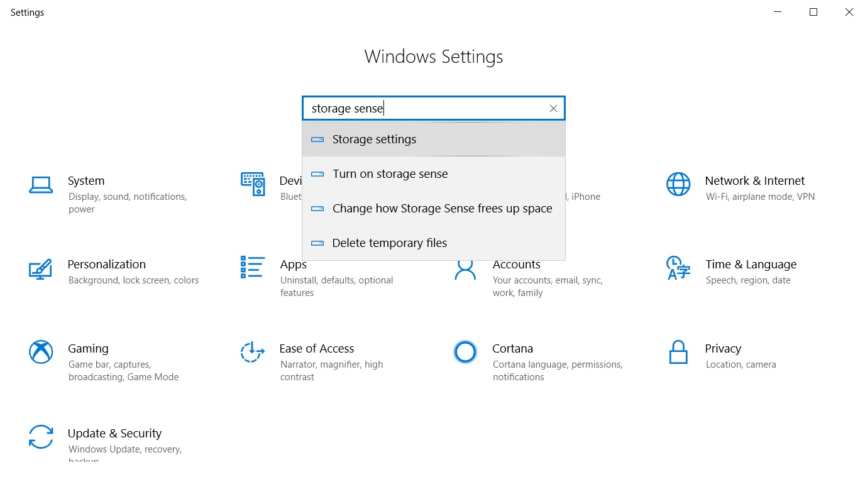The height and width of the screenshot is (504, 865).
Task: Click 'Game bar, captures, broadcasting' description
Action: coord(123,371)
